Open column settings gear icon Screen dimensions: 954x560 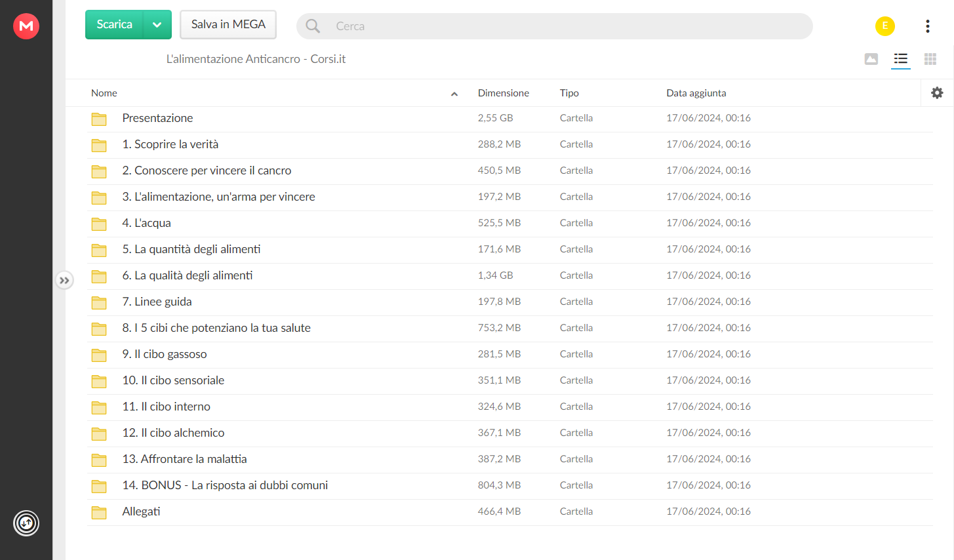pos(937,93)
